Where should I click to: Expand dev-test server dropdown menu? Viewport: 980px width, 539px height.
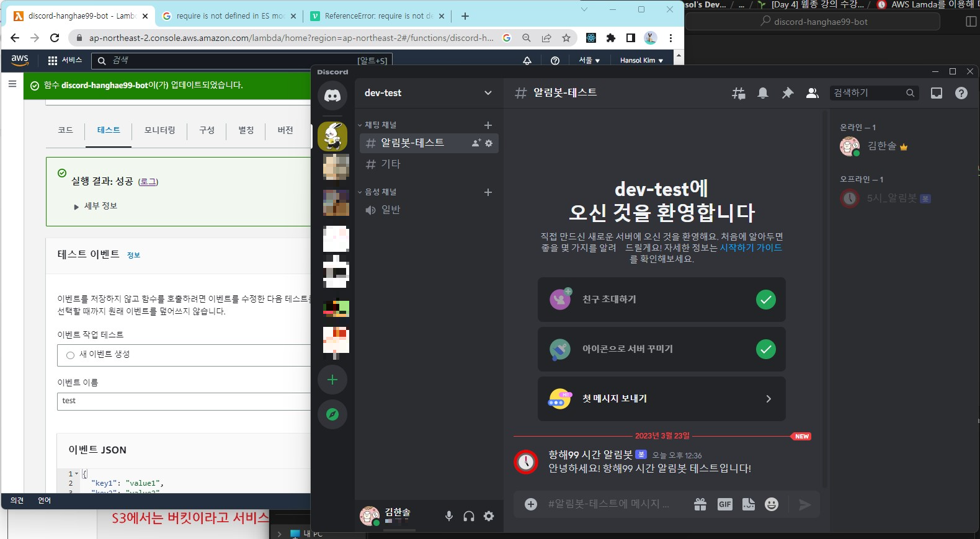click(x=488, y=93)
